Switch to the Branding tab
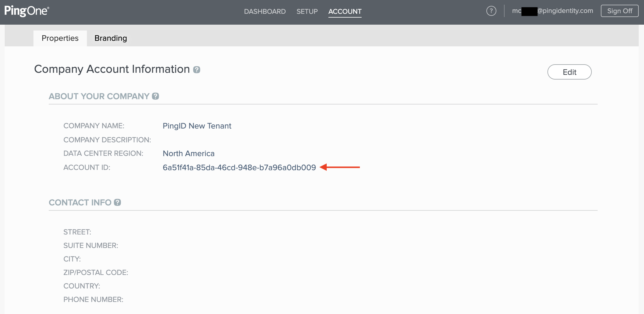644x314 pixels. [110, 38]
